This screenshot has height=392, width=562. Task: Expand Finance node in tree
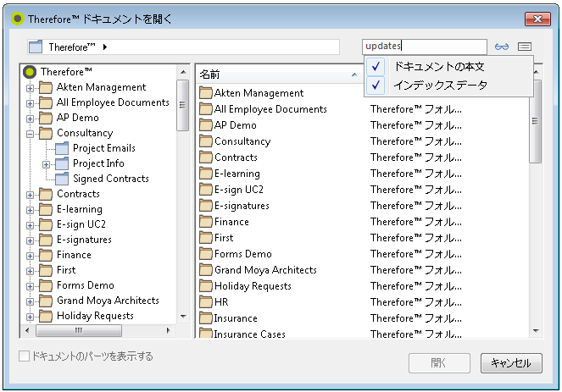[x=31, y=256]
